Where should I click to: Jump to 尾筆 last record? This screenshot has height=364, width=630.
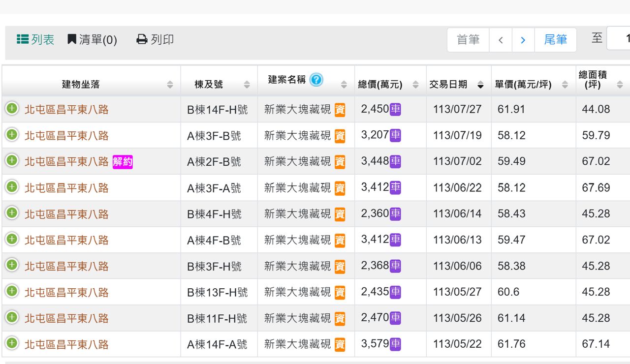(555, 40)
